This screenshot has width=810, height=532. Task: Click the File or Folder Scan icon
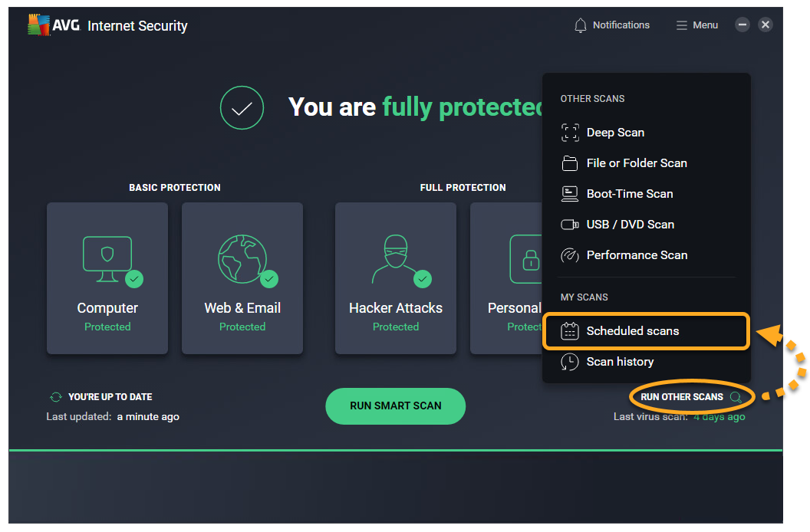coord(570,163)
